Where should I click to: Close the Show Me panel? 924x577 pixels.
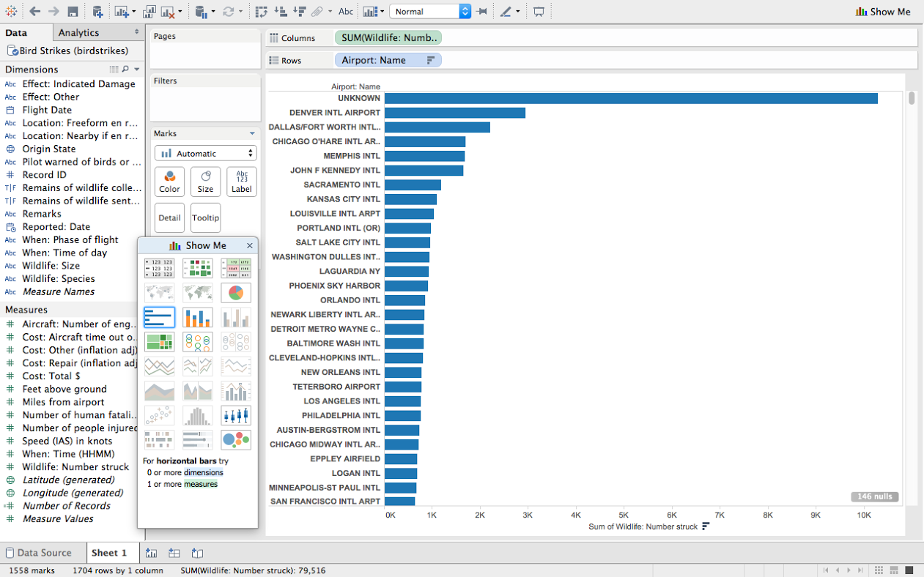[250, 246]
